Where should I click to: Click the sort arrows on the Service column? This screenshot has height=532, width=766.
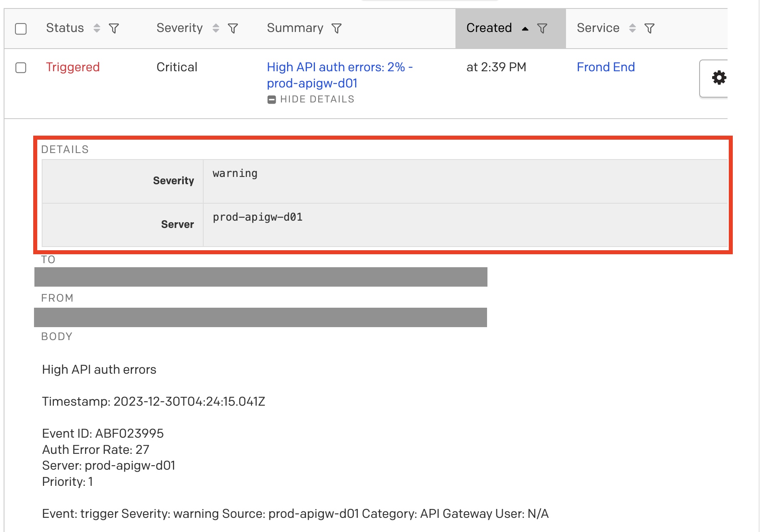632,28
